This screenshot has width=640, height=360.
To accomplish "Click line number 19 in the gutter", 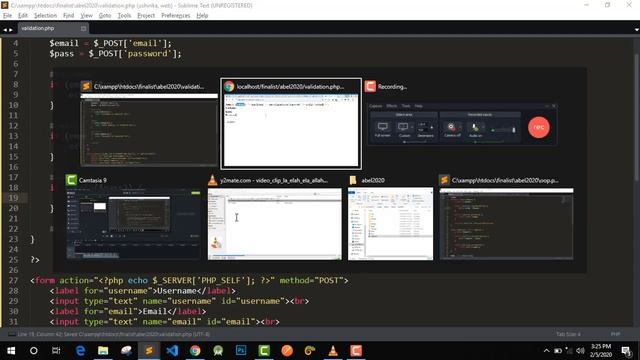I will [x=13, y=198].
